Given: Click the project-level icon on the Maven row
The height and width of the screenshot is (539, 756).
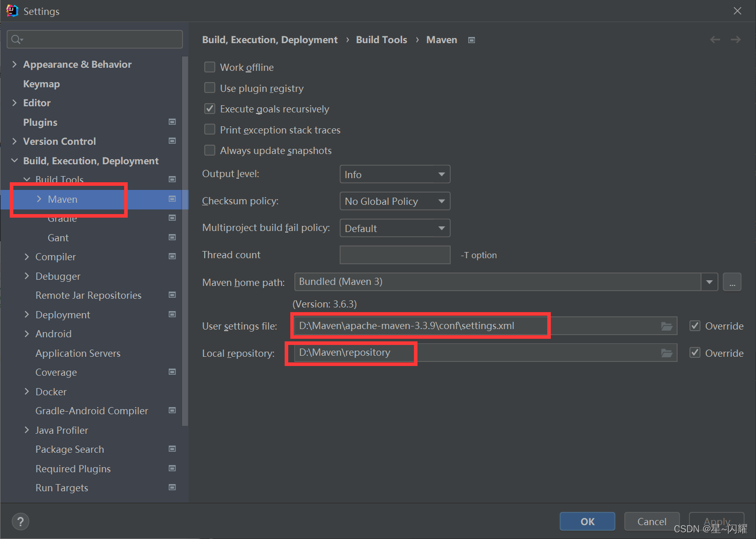Looking at the screenshot, I should click(172, 199).
